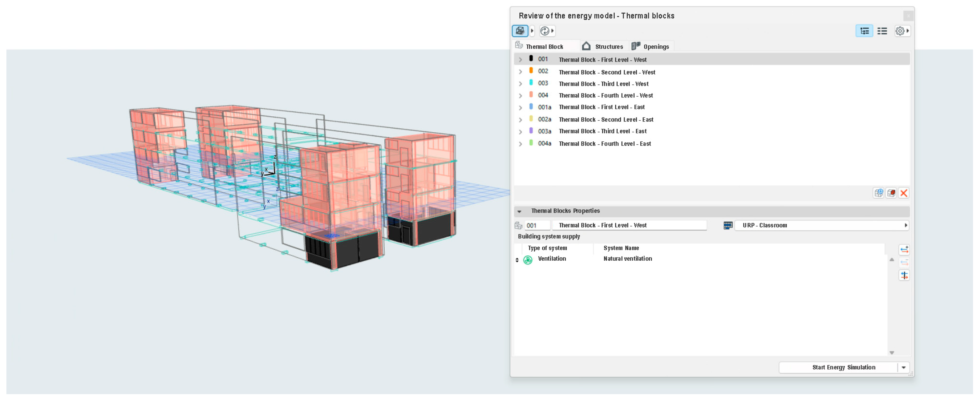Click the edit building systems icon
980x402 pixels.
pyautogui.click(x=904, y=275)
